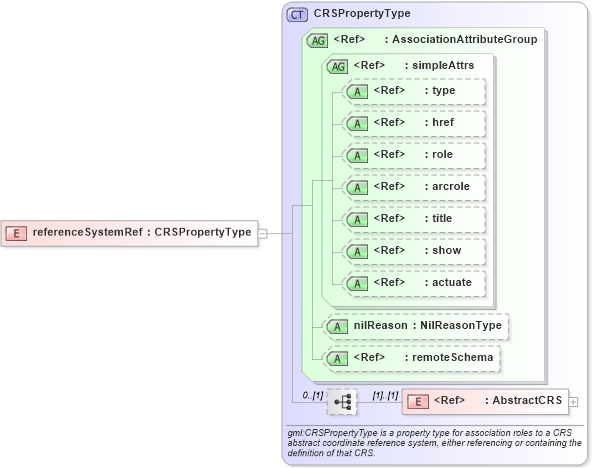The height and width of the screenshot is (468, 592).
Task: Click the A icon of href attribute
Action: point(357,124)
